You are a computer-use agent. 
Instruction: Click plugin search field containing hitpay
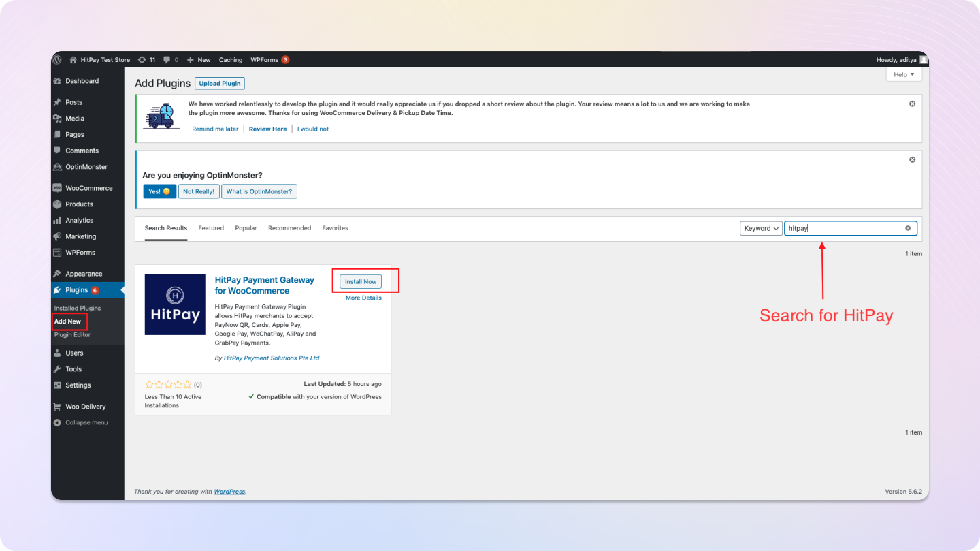[x=851, y=228]
